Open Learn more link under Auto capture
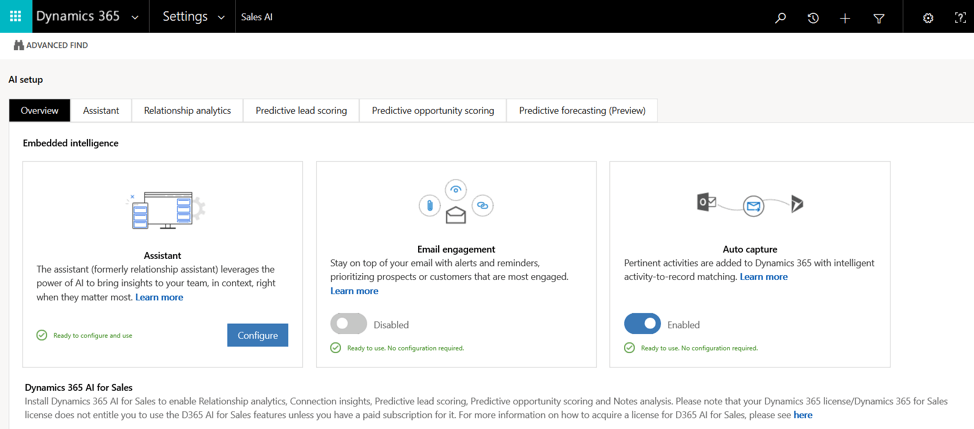Image resolution: width=974 pixels, height=429 pixels. click(763, 277)
